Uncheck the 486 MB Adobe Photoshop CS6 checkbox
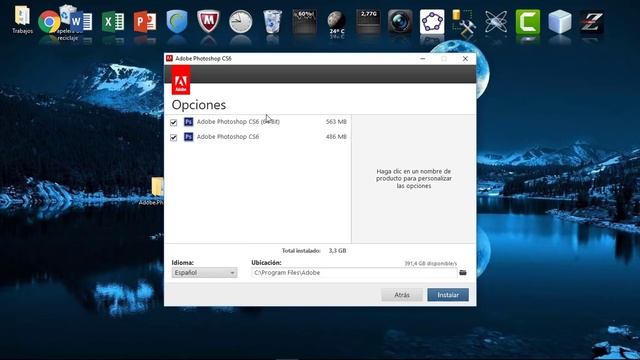This screenshot has height=360, width=640. (173, 138)
